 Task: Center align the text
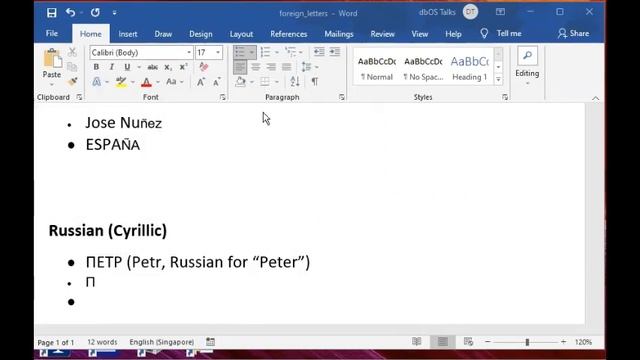256,67
